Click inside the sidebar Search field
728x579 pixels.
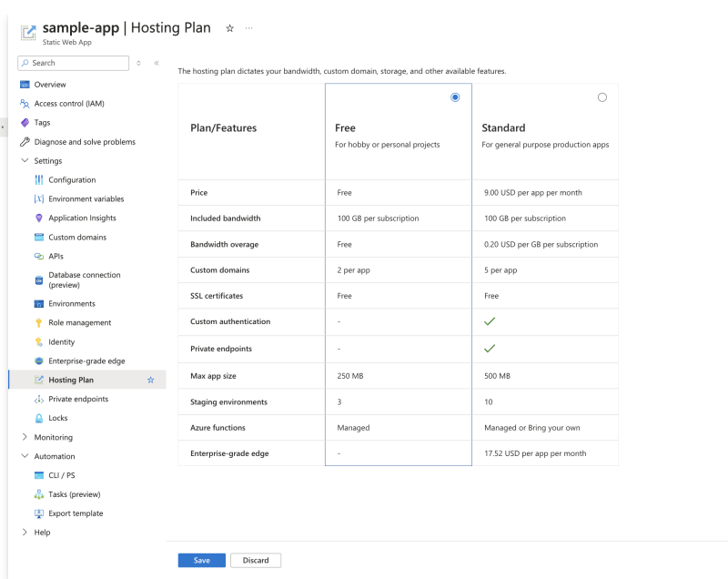[73, 63]
